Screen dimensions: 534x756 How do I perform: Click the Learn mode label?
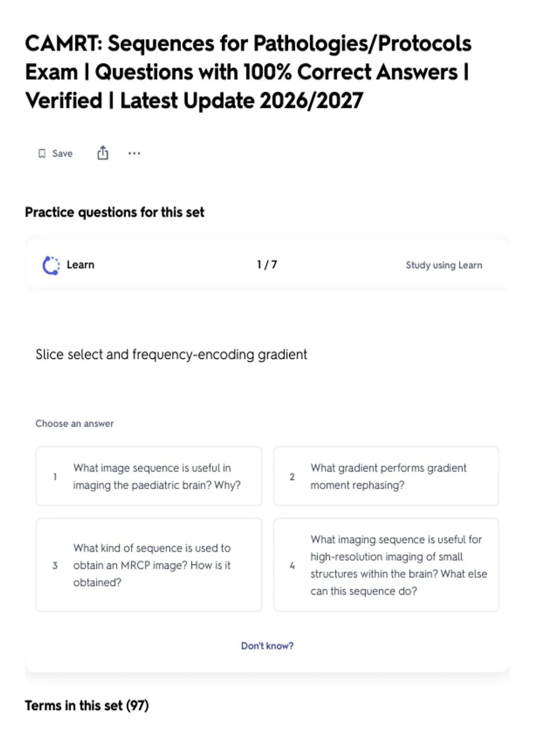point(81,265)
